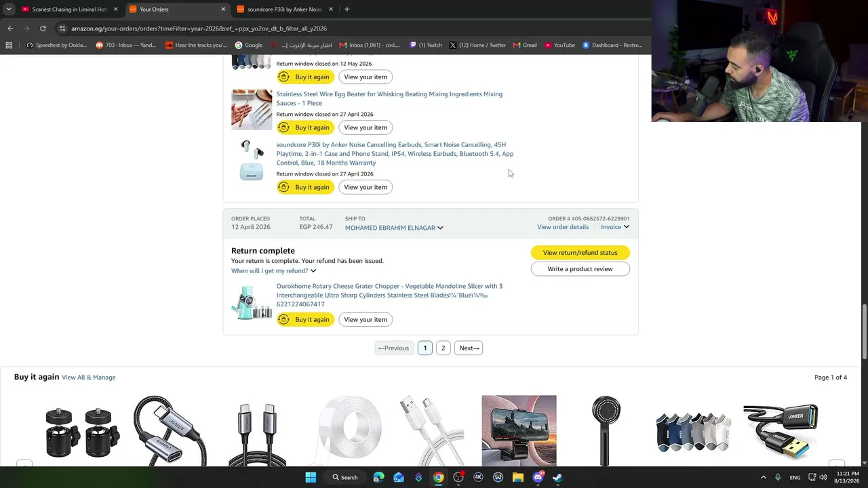This screenshot has height=488, width=868.
Task: Open the Hear the tracks bookmark
Action: [197, 45]
